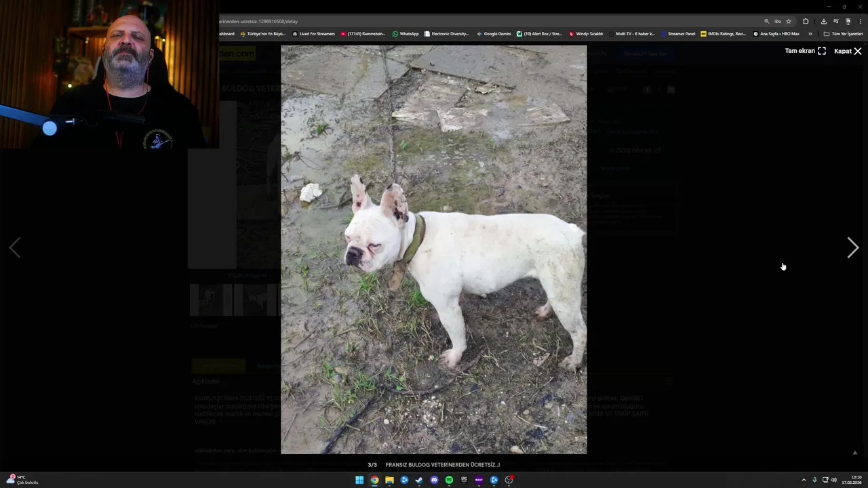Open the Livad For Streamers bookmark
Viewport: 868px width, 488px height.
click(313, 33)
